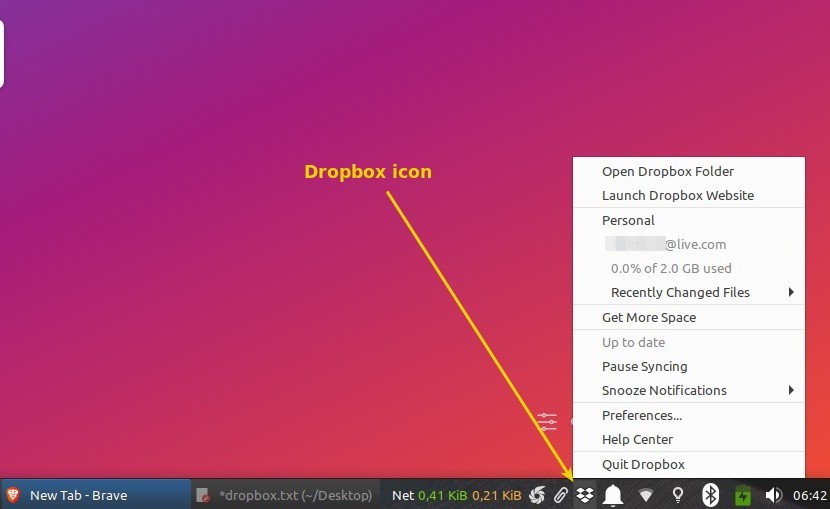The height and width of the screenshot is (509, 830).
Task: Click the 0,41 KiB download value
Action: pyautogui.click(x=443, y=496)
